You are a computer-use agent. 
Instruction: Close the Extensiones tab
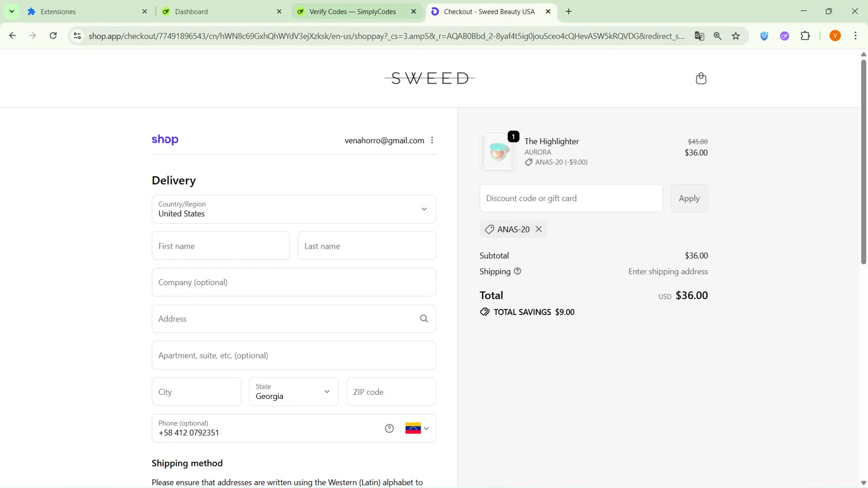pos(145,12)
